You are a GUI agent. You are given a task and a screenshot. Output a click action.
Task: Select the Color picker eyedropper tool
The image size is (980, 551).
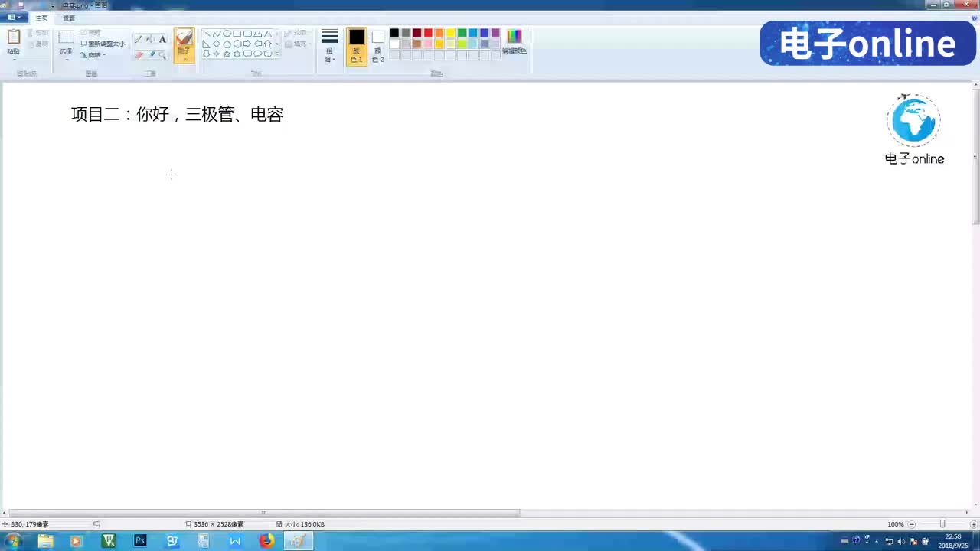152,55
